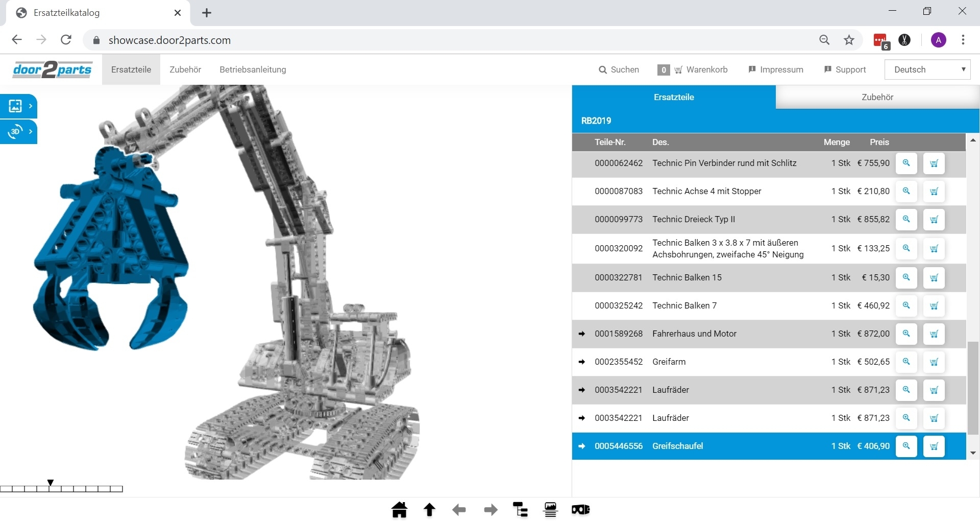Screen dimensions: 980x521
Task: Switch to the Zubehör panel tab
Action: click(877, 97)
